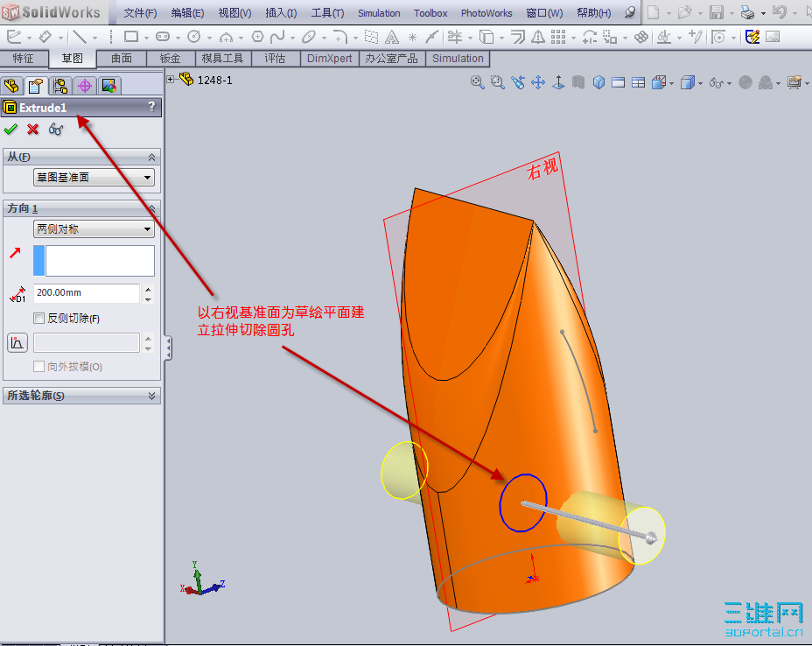Select the Ellipse sketch tool
Image resolution: width=812 pixels, height=646 pixels.
[x=309, y=37]
